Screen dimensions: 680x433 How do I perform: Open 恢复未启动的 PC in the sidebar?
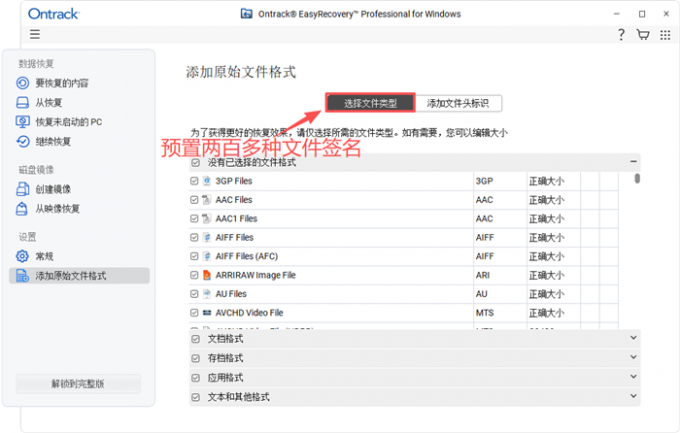[69, 122]
